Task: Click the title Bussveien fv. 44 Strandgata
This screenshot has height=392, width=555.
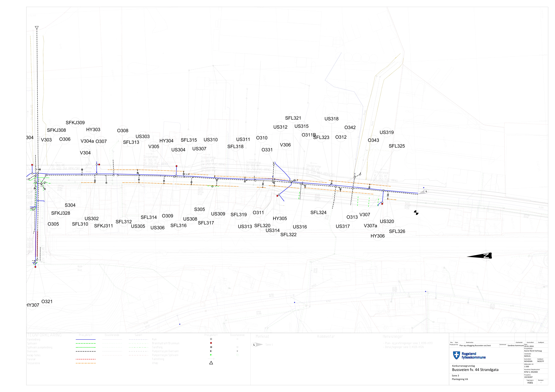Action: coord(475,370)
